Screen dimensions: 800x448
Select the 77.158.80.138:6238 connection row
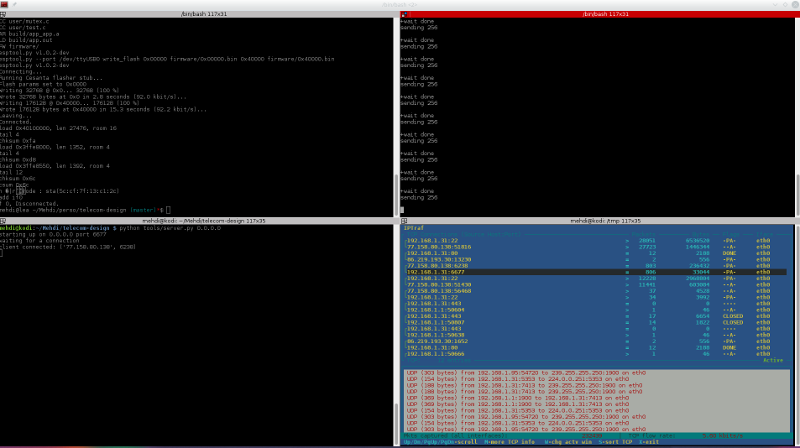click(595, 266)
